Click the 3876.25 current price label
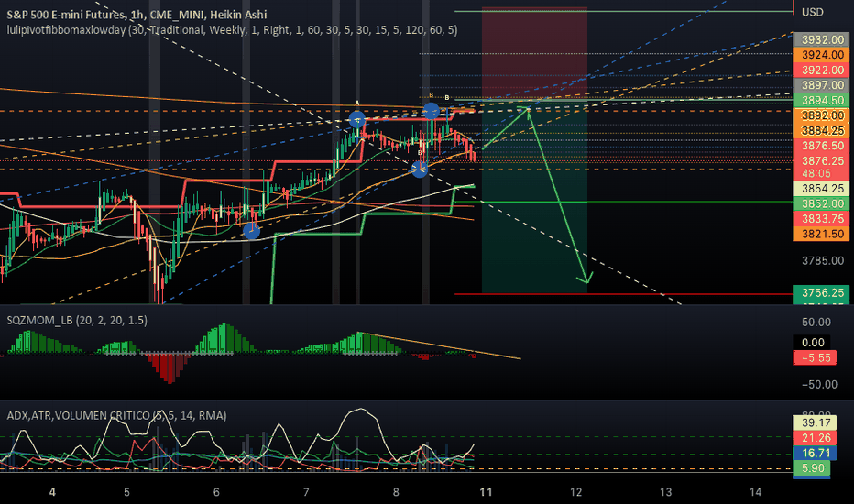This screenshot has width=854, height=504. pyautogui.click(x=821, y=160)
